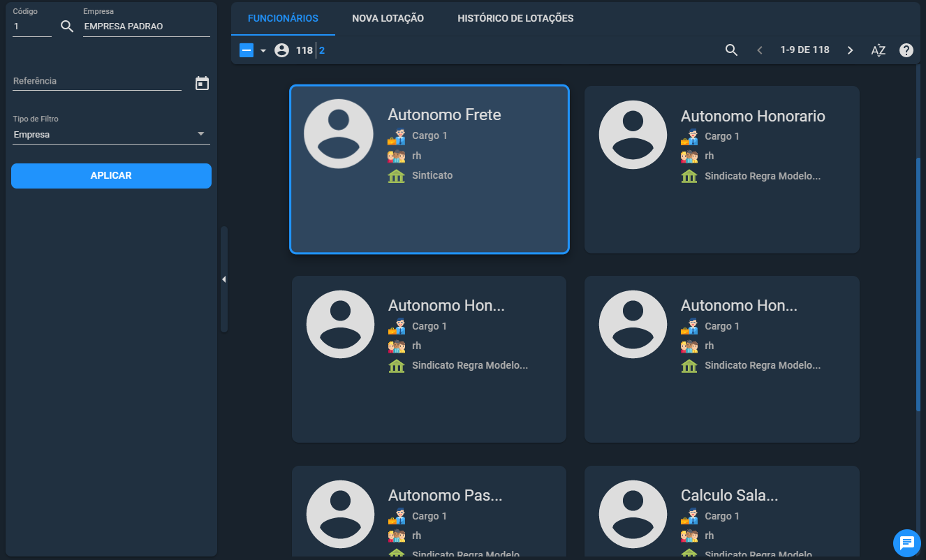Screen dimensions: 926x560
Task: Click the avatar on the Autonomo Pas... card
Action: 340,515
